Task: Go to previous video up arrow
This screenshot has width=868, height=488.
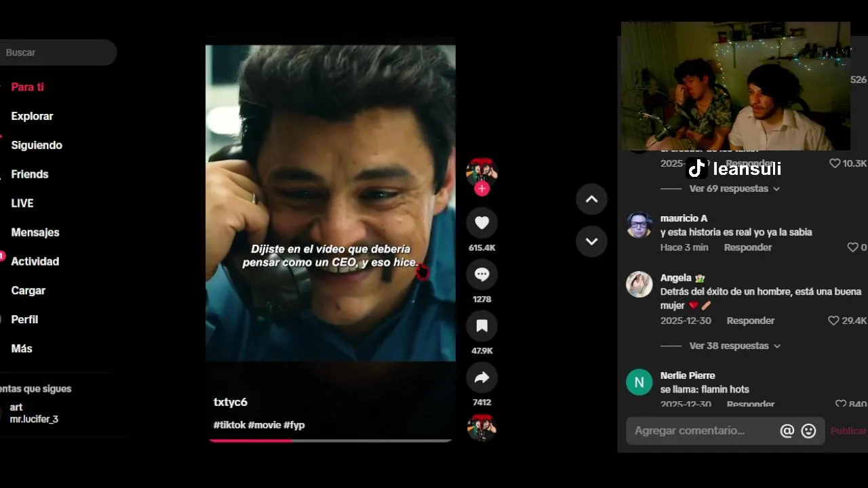Action: [x=591, y=199]
